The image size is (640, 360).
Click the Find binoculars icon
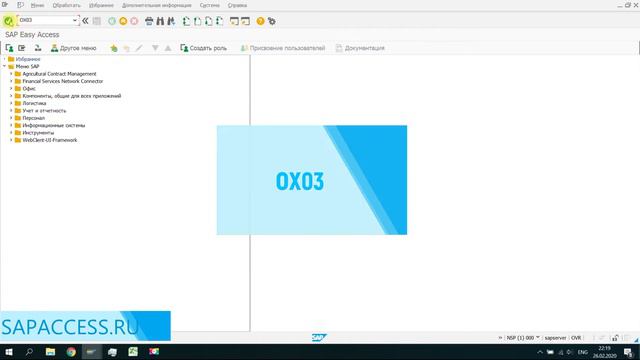click(x=160, y=21)
